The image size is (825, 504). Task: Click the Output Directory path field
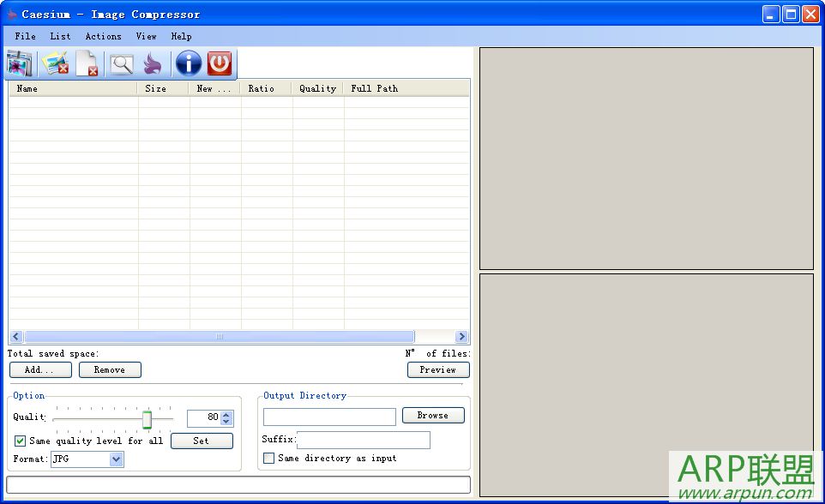[329, 417]
